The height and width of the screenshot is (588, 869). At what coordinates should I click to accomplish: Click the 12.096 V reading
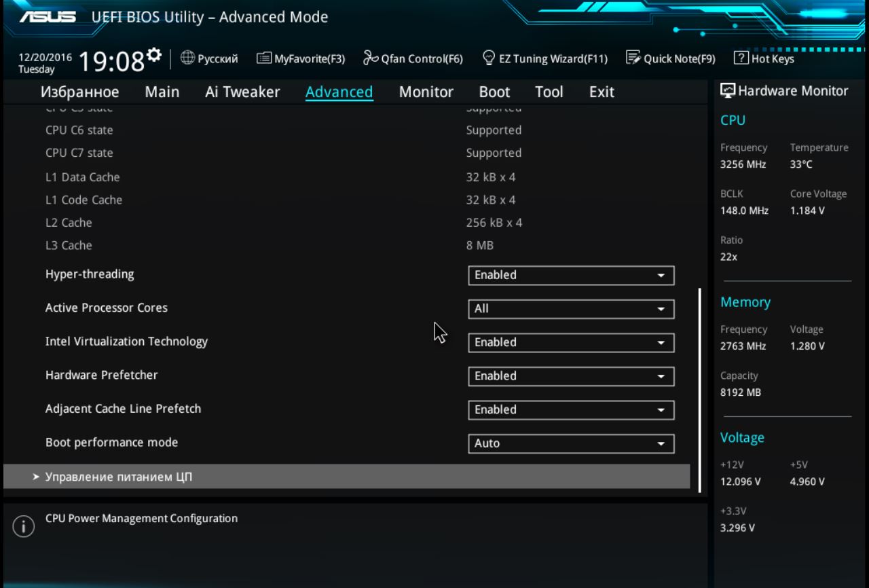741,482
